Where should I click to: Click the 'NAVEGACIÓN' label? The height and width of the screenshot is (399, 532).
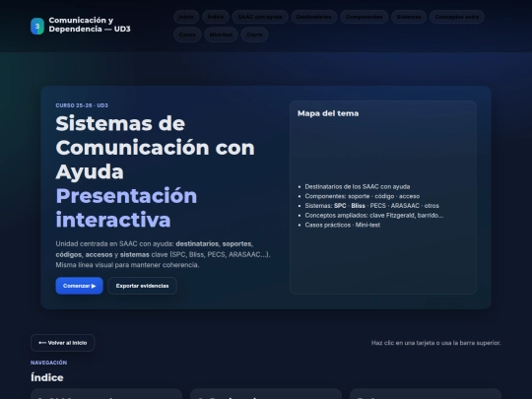(48, 363)
